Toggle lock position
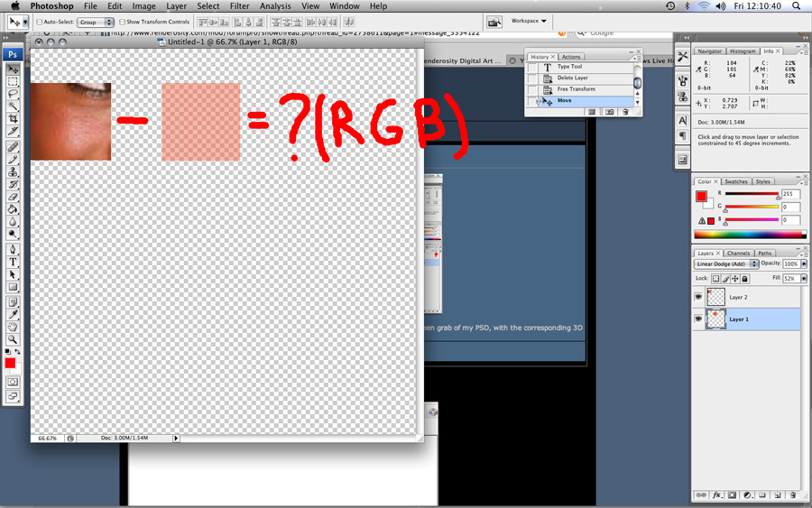This screenshot has width=812, height=508. click(734, 279)
